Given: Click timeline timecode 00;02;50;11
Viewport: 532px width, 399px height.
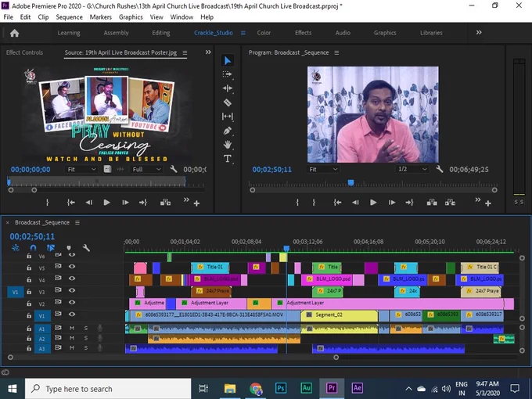Looking at the screenshot, I should [x=32, y=236].
